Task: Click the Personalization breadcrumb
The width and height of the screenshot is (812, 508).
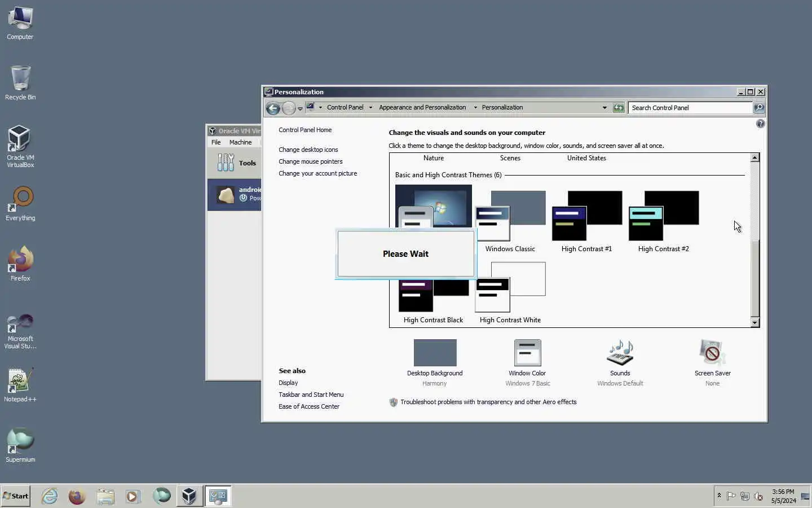Action: point(502,107)
